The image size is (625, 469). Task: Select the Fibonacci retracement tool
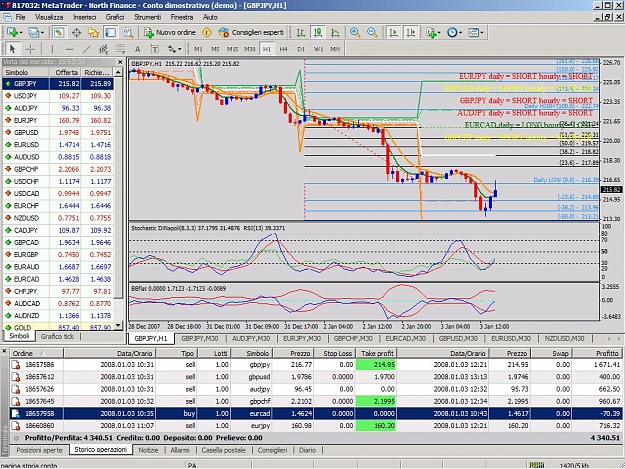click(120, 49)
